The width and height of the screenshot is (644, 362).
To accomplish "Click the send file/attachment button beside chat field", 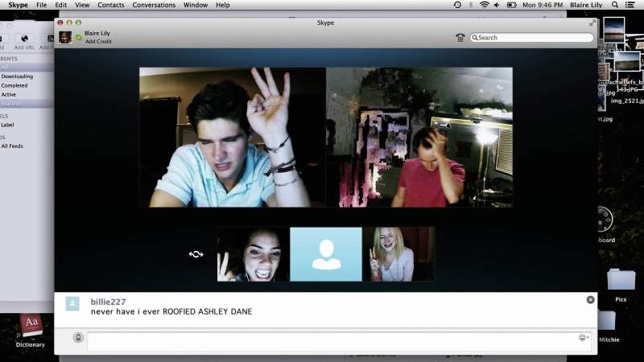I will point(78,337).
